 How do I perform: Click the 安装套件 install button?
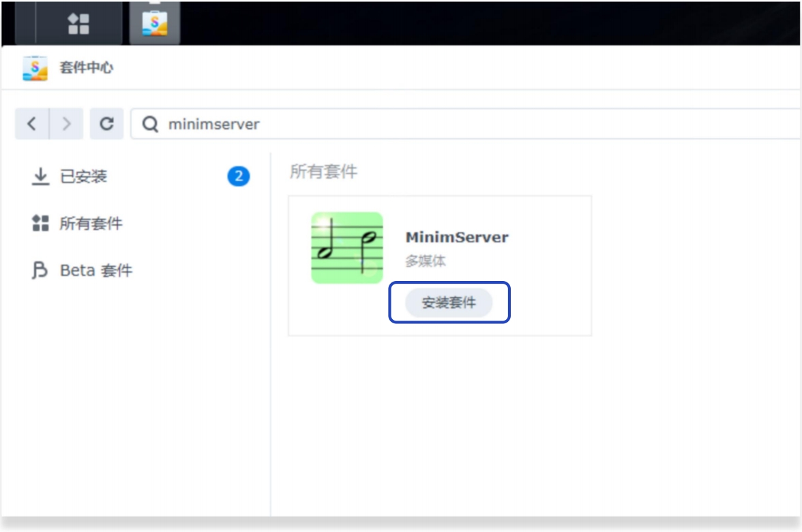[x=449, y=302]
